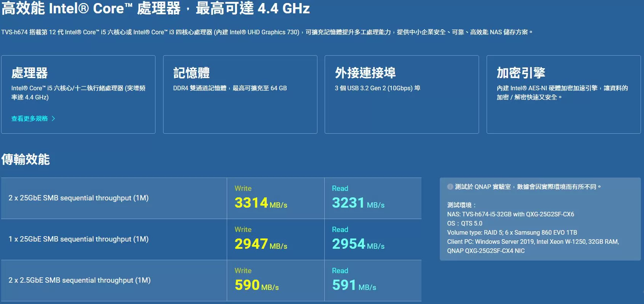
Task: Click the 2 x 2.5GbE SMB sequential throughput row label
Action: tap(80, 280)
